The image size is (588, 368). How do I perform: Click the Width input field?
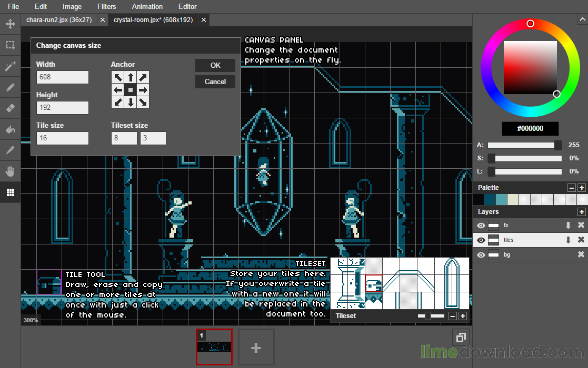pyautogui.click(x=63, y=77)
